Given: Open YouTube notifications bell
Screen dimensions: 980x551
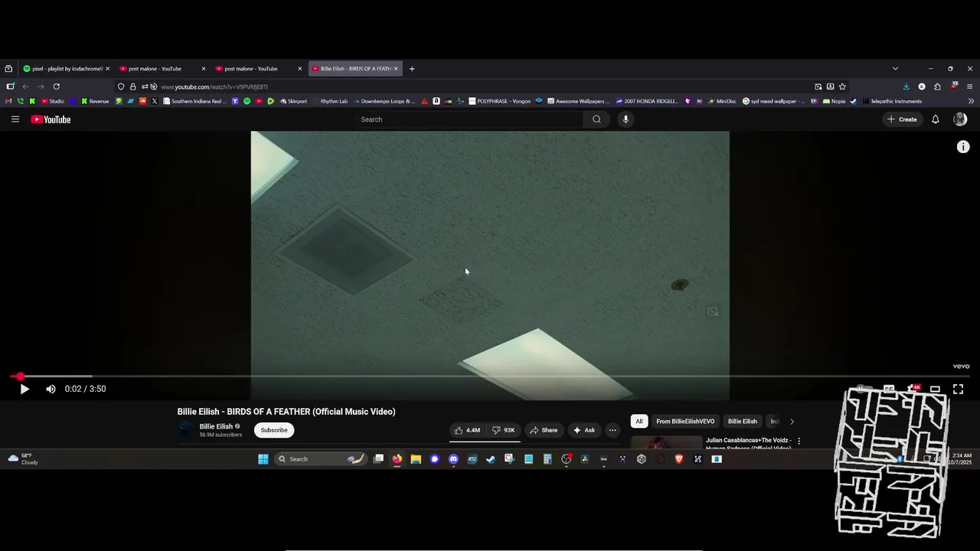Looking at the screenshot, I should (935, 119).
